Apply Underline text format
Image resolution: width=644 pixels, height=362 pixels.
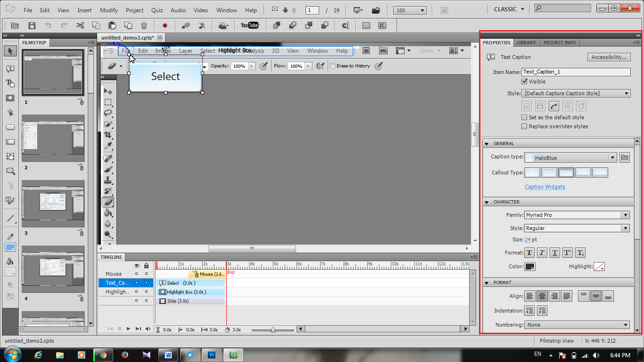(x=555, y=253)
